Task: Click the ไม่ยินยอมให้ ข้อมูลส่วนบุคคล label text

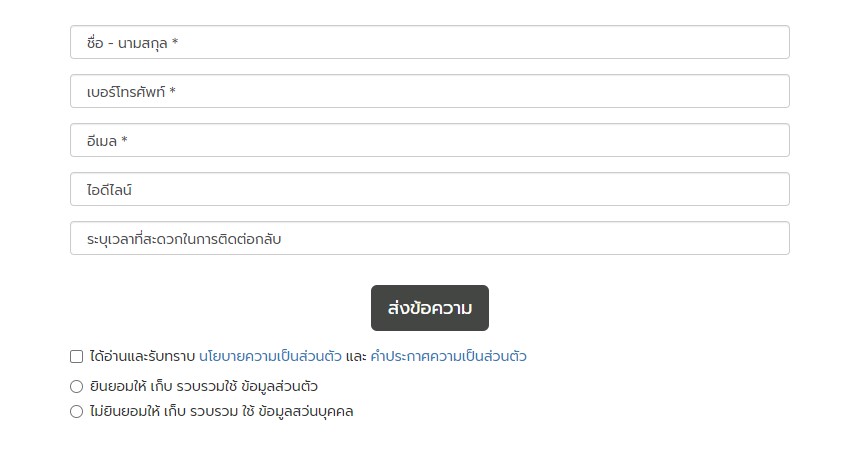Action: coord(221,412)
